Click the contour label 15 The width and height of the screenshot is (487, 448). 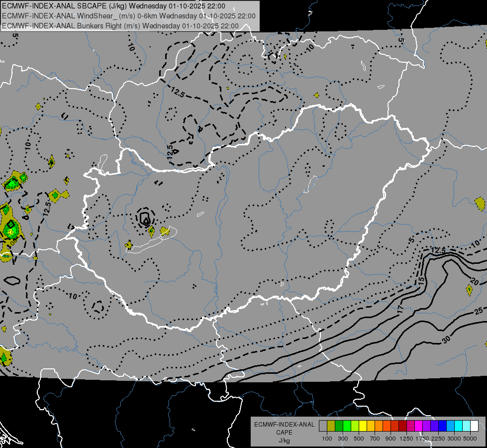[x=420, y=281]
